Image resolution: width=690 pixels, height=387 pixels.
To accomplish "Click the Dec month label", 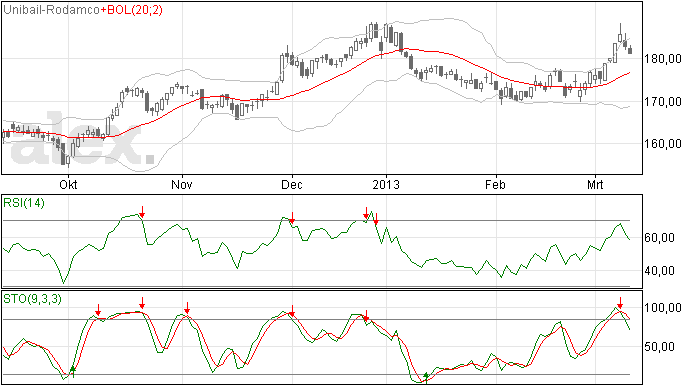I will pyautogui.click(x=292, y=184).
